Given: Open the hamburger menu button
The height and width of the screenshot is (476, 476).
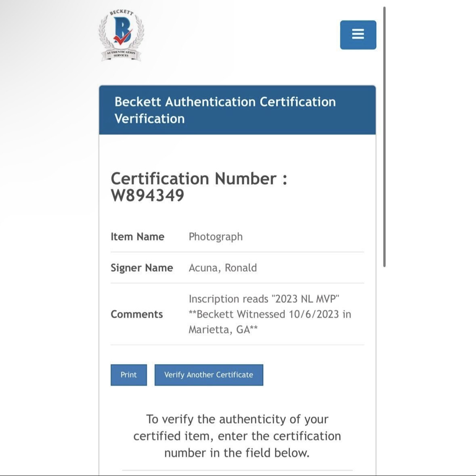Looking at the screenshot, I should 358,35.
